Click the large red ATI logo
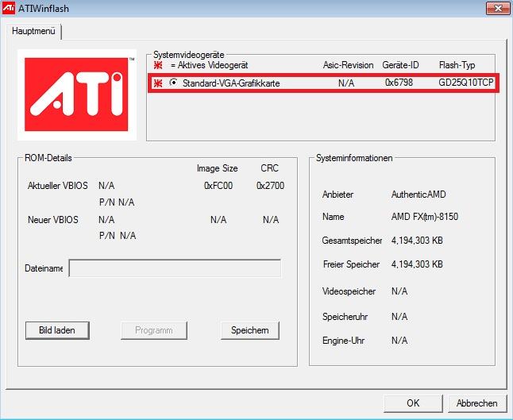513x420 pixels. [76, 94]
